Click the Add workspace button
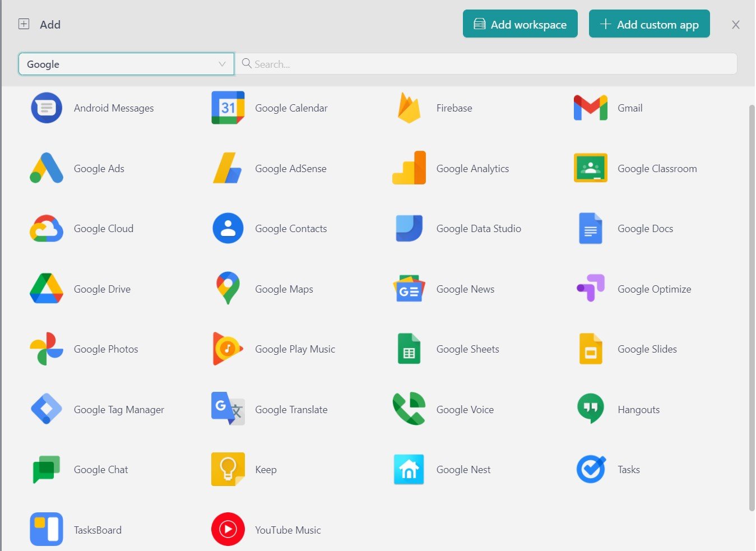 (520, 24)
